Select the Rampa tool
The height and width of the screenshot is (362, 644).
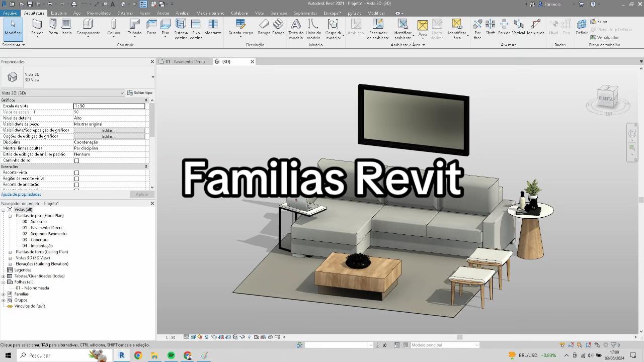coord(264,27)
